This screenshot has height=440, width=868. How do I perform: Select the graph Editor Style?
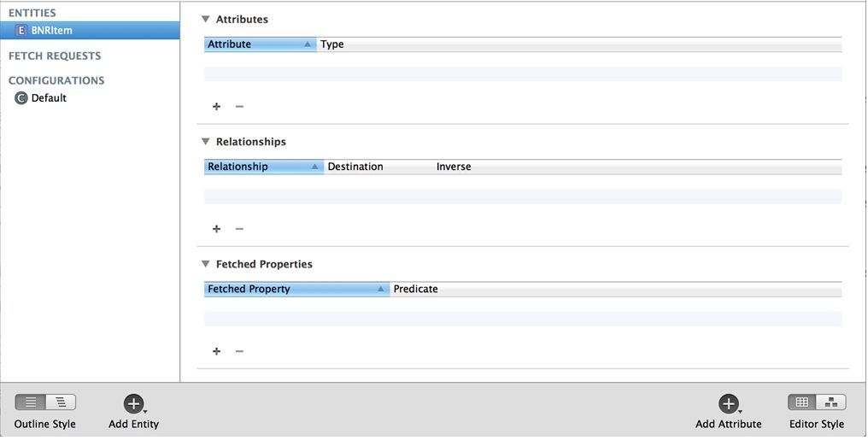[x=831, y=402]
